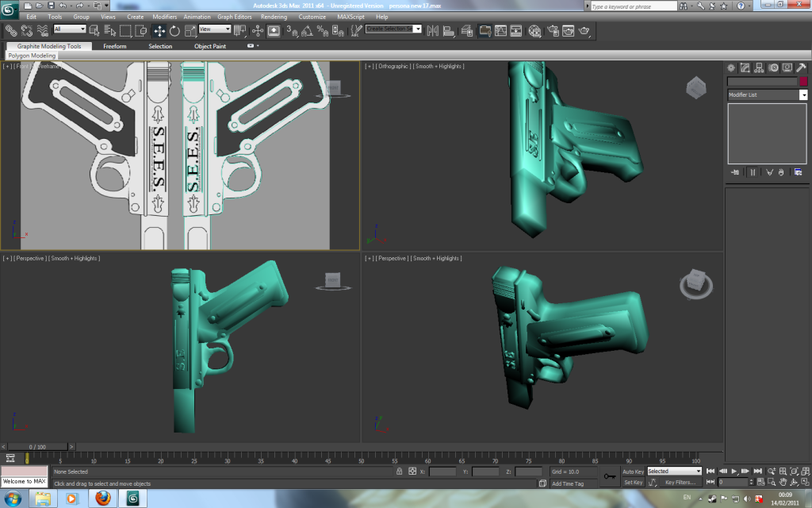The height and width of the screenshot is (508, 812).
Task: Click the Mirror tool in toolbar
Action: point(432,31)
